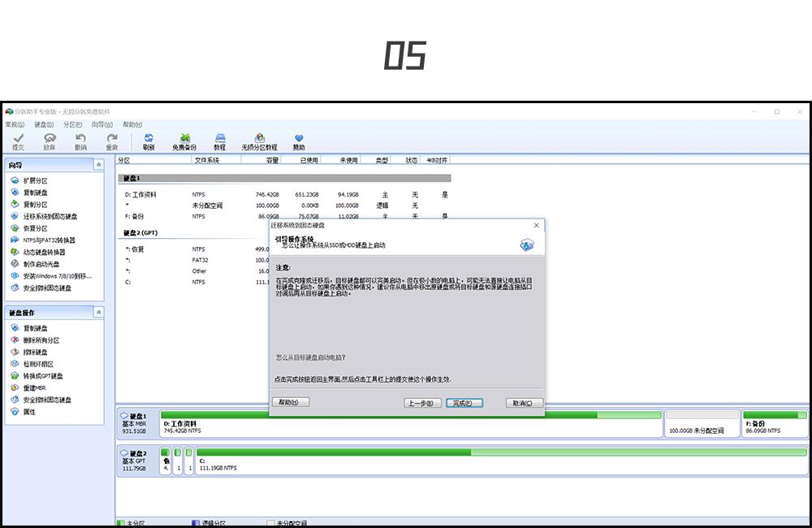Click the 完成 (Finish) dialog button
This screenshot has width=812, height=528.
(x=464, y=403)
